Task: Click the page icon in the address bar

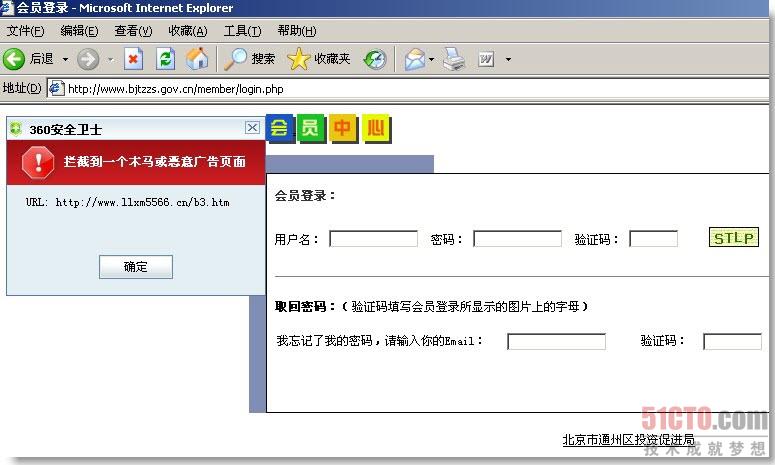Action: [x=56, y=88]
